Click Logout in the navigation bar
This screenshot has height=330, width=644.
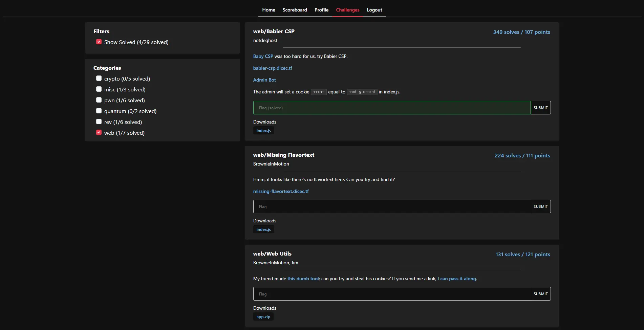(374, 10)
